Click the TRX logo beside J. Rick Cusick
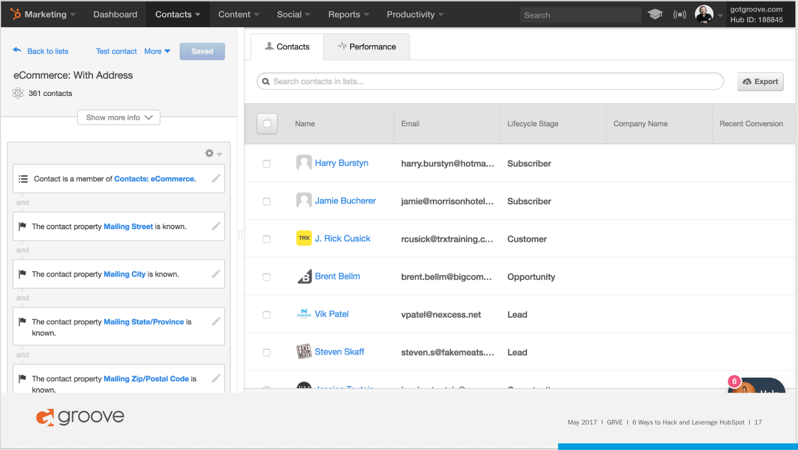 coord(304,238)
